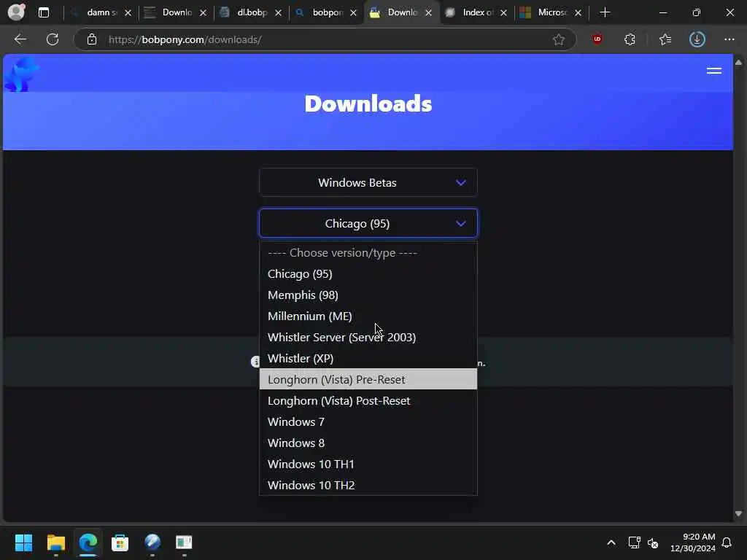The height and width of the screenshot is (560, 747).
Task: Choose Whistler Server (Server 2003)
Action: (368, 337)
